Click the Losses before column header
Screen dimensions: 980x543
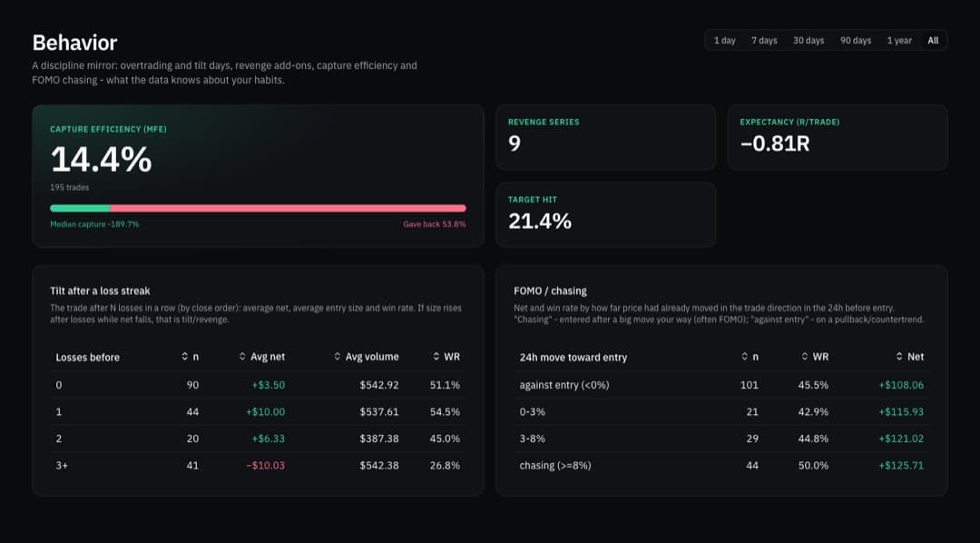pos(87,357)
